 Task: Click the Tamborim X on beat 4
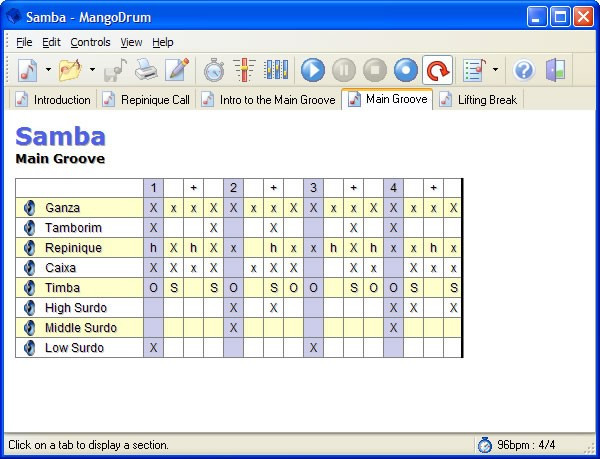(393, 228)
